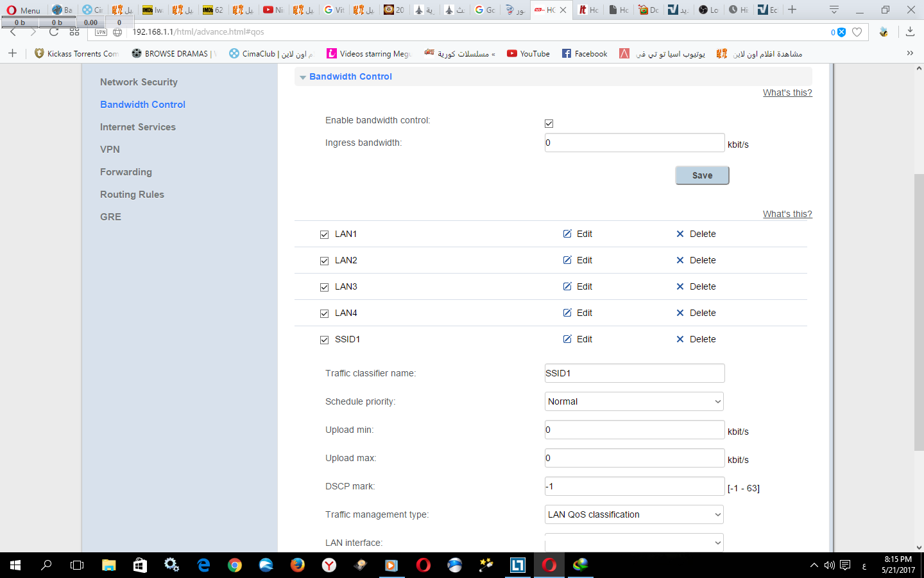Screen dimensions: 924x578
Task: Edit the LAN2 entry via its pencil icon
Action: [567, 260]
